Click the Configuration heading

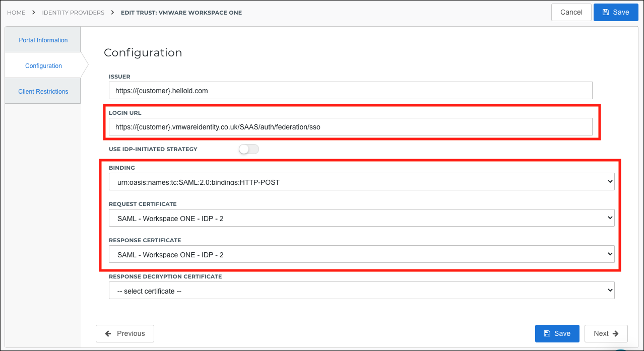pyautogui.click(x=143, y=52)
